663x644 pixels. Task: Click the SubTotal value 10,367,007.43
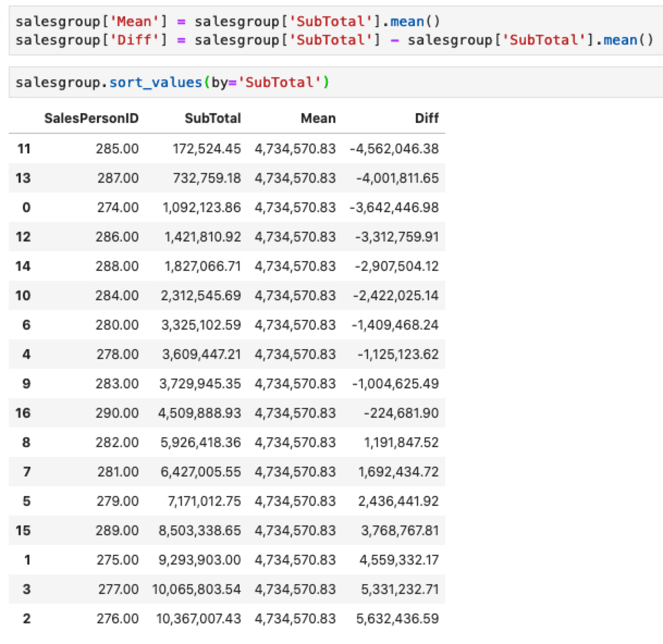pos(198,618)
